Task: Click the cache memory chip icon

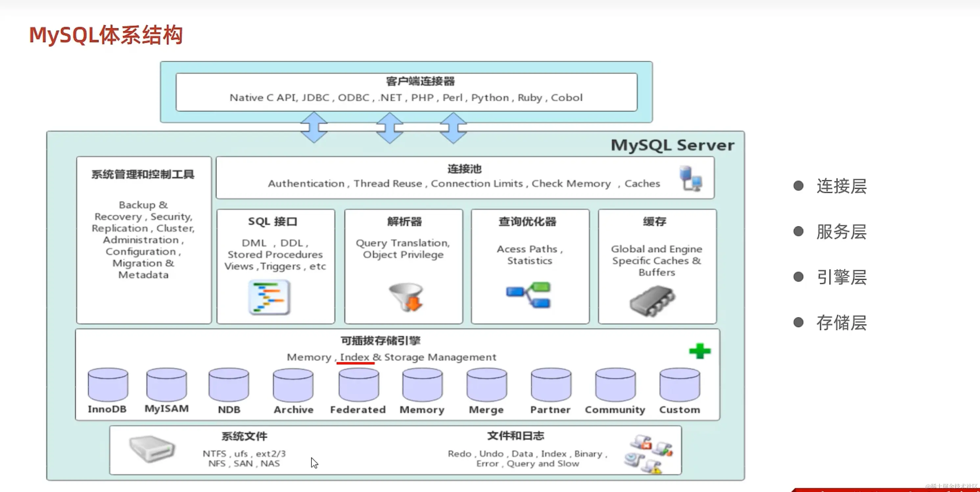Action: click(652, 301)
